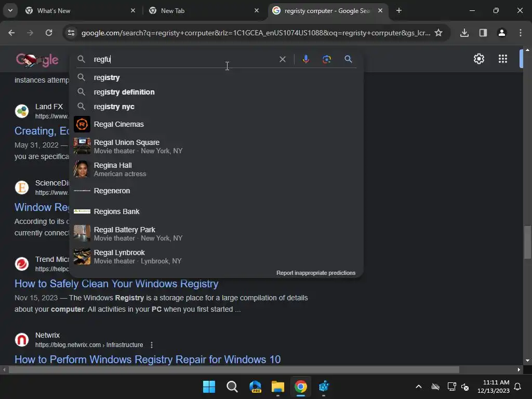Viewport: 532px width, 399px height.
Task: Close the What's New tab
Action: click(133, 10)
